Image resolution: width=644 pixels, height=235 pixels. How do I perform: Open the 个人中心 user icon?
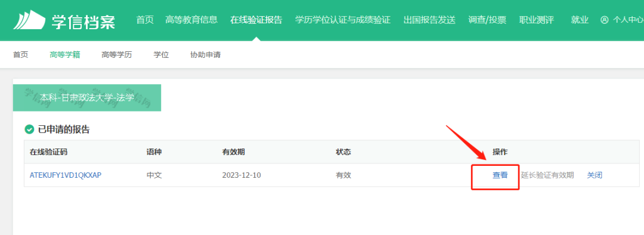tap(604, 20)
